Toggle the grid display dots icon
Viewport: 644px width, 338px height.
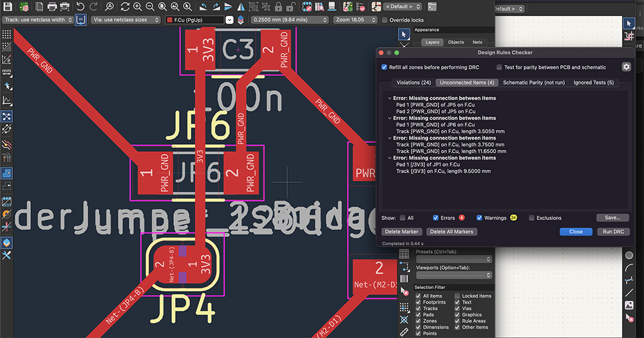pos(6,34)
